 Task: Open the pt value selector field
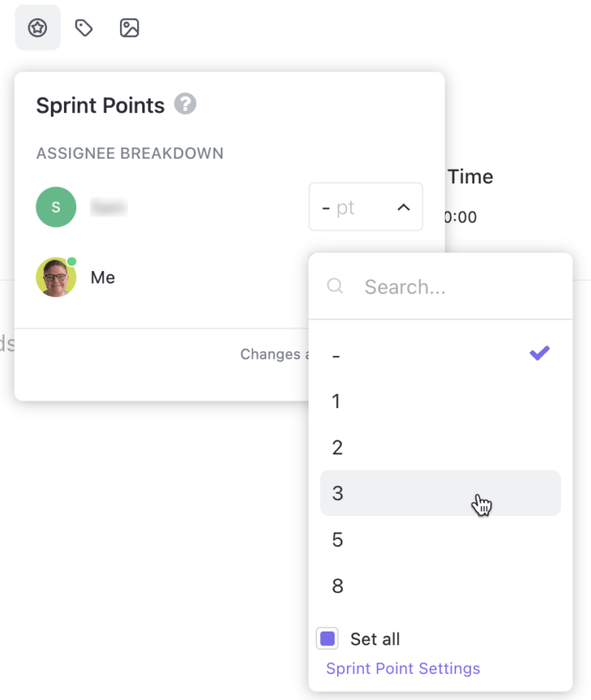point(354,206)
